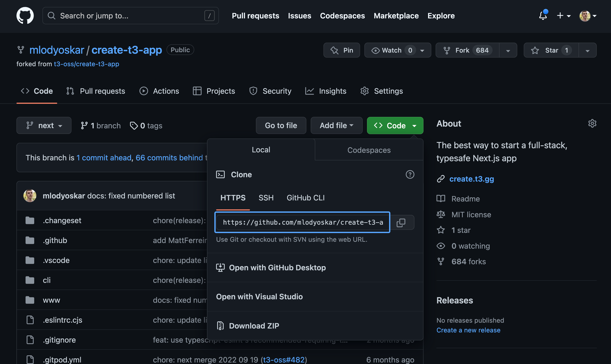This screenshot has height=364, width=611.
Task: Click the Go to file button
Action: (281, 126)
